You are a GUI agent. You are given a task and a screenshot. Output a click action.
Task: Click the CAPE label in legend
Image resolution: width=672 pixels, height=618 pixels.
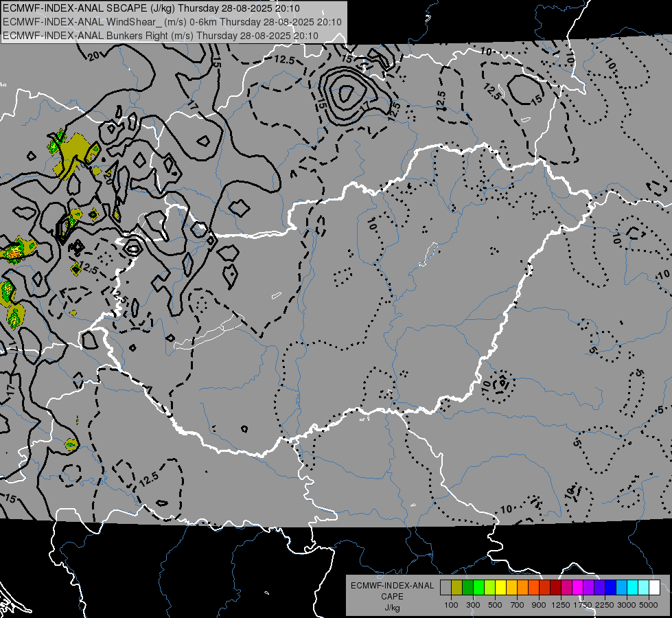[x=392, y=597]
